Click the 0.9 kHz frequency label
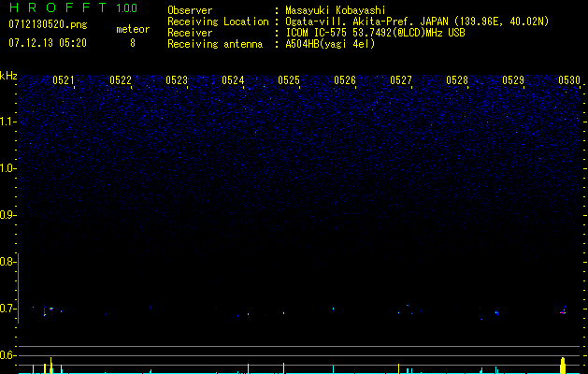The image size is (588, 374). tap(7, 215)
